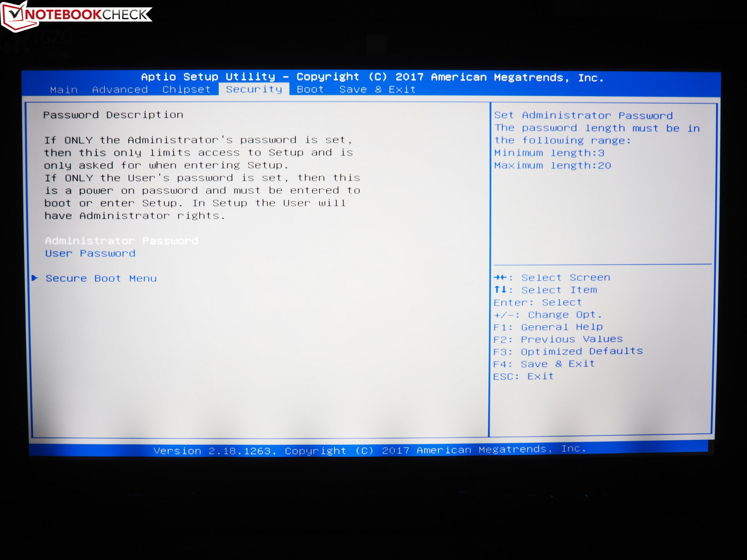Click the left-right arrow keys icon
Screen dimensions: 747x560
click(x=500, y=277)
